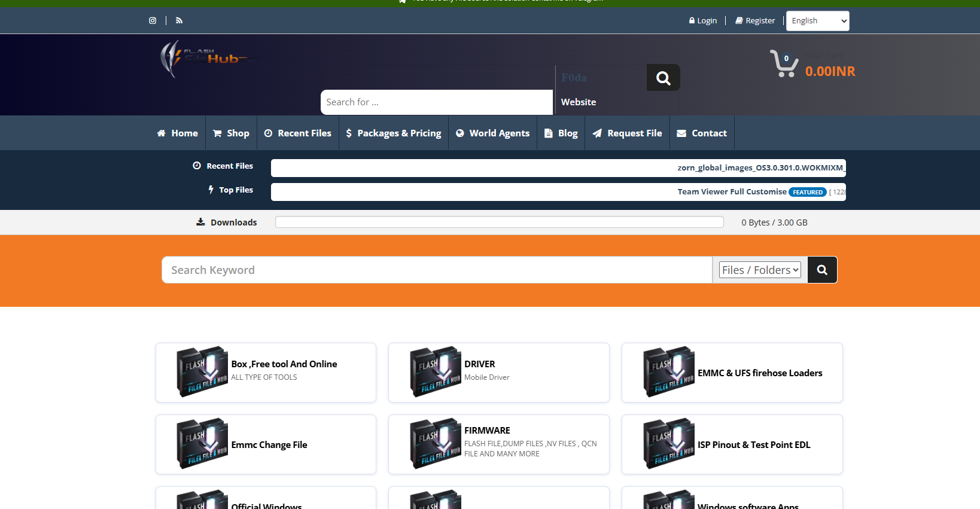Expand the Files / Folders dropdown
The image size is (980, 509).
(760, 270)
